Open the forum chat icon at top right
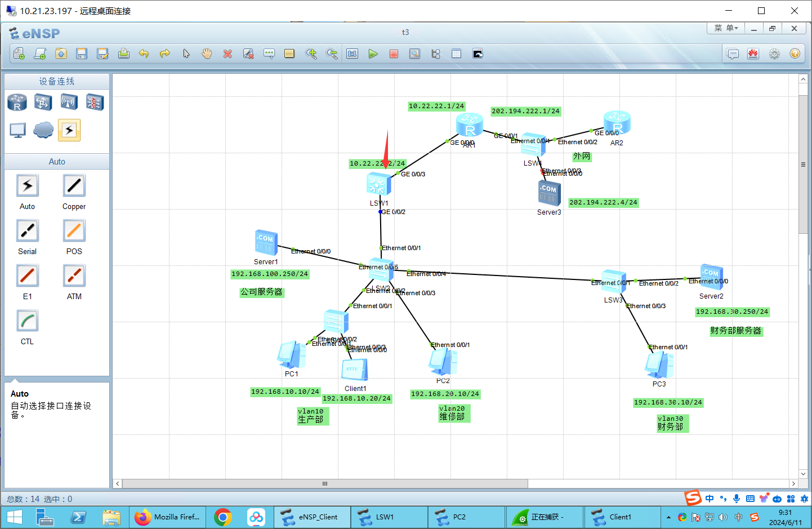 click(x=733, y=54)
